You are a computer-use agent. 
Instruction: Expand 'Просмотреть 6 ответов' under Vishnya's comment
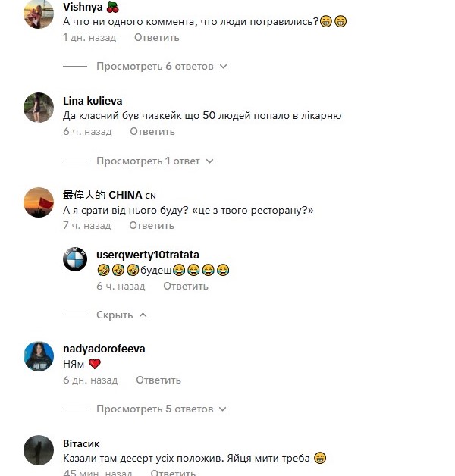(162, 67)
